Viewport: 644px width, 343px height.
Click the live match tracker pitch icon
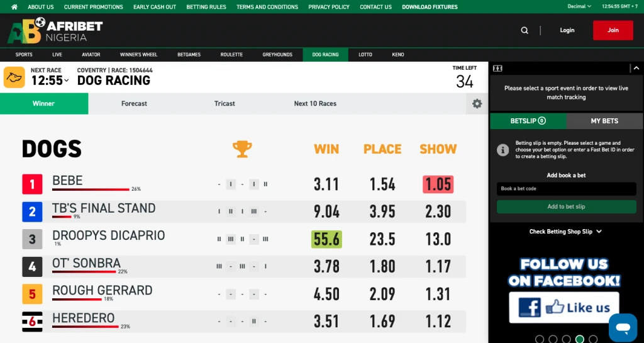[497, 68]
